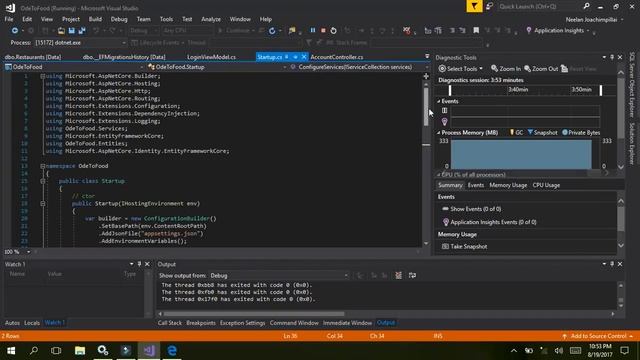The image size is (640, 360).
Task: Click Clear All icon in Output panel
Action: tap(398, 276)
